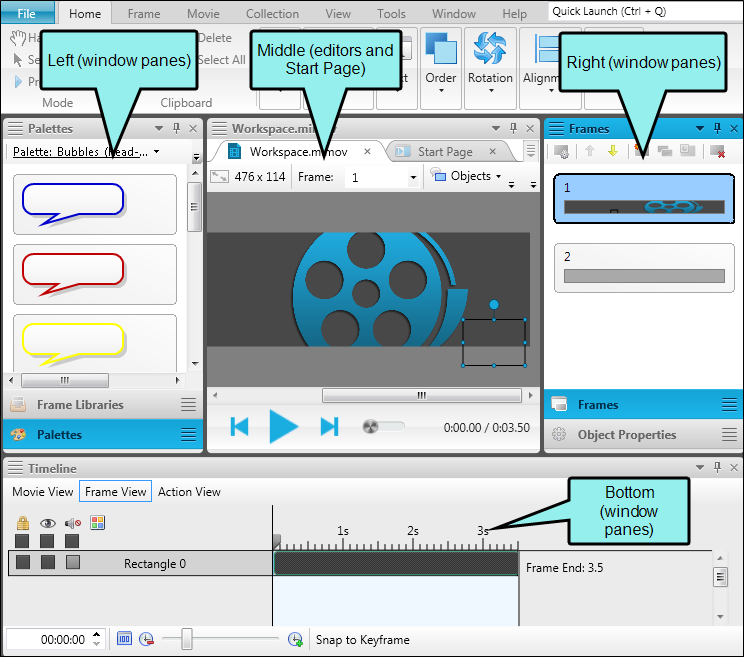Click Movie View in the Timeline

click(x=43, y=491)
